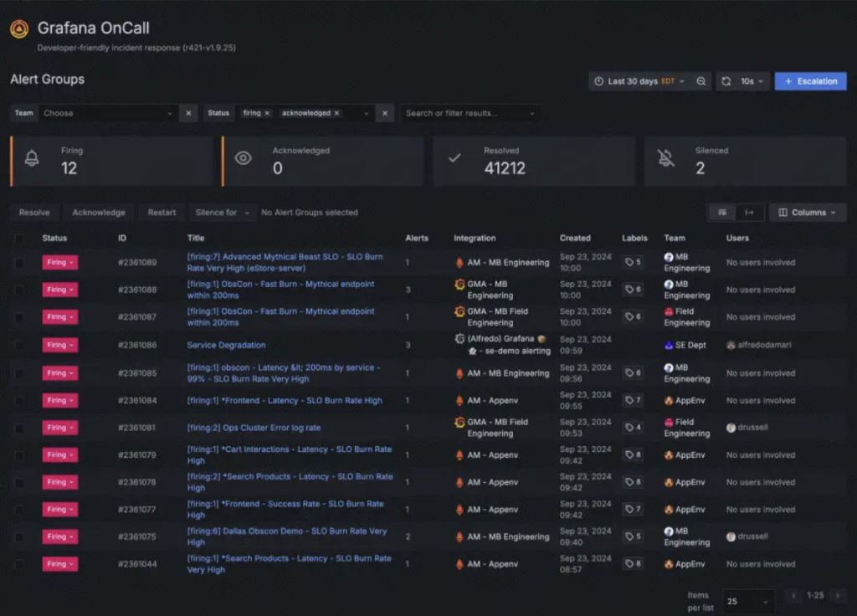This screenshot has height=616, width=857.
Task: Go to previous page of alert groups
Action: pyautogui.click(x=793, y=596)
